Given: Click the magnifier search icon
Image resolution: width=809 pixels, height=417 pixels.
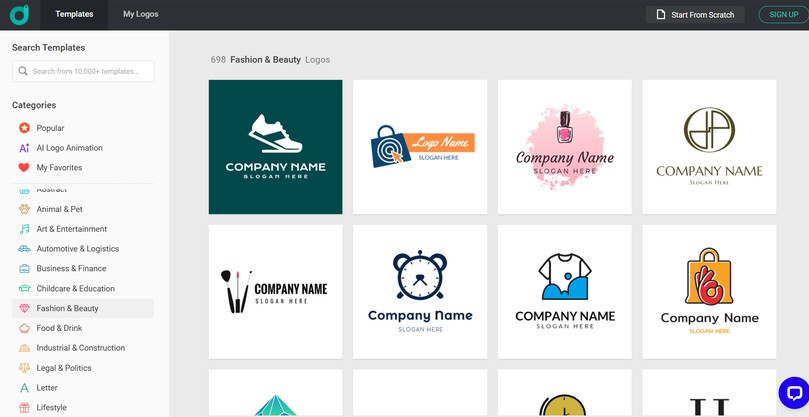Looking at the screenshot, I should 23,71.
